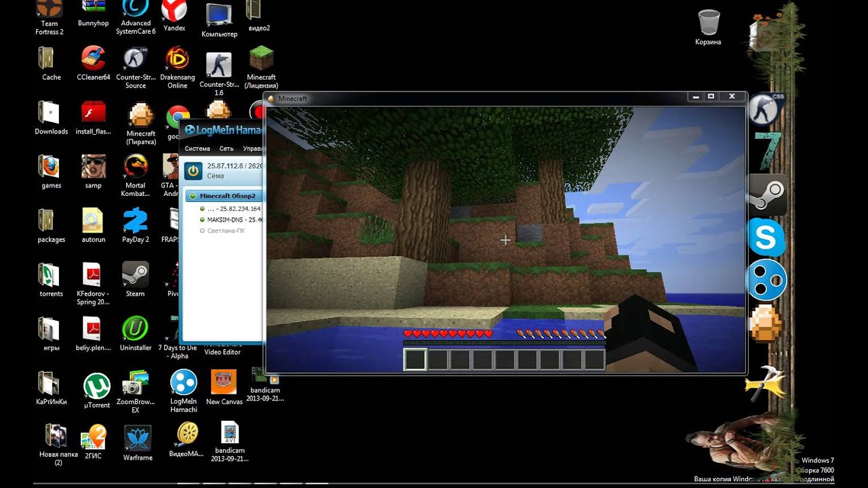Open LogMeIn Hamachi desktop shortcut

click(x=183, y=391)
